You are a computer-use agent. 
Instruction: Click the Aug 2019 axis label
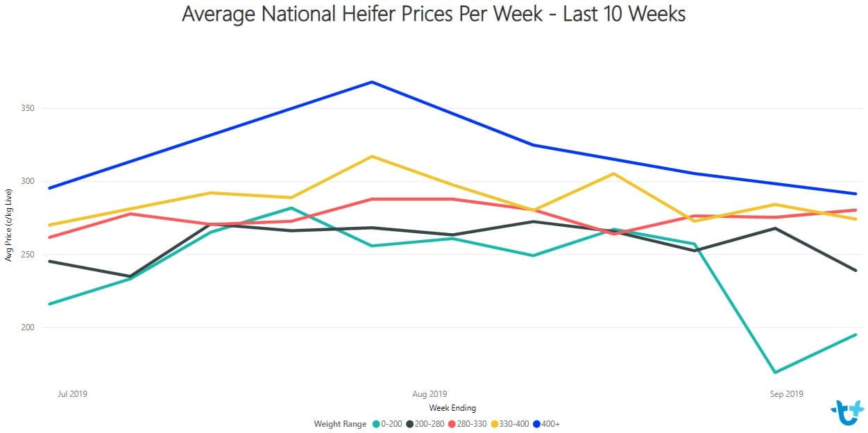[x=429, y=393]
